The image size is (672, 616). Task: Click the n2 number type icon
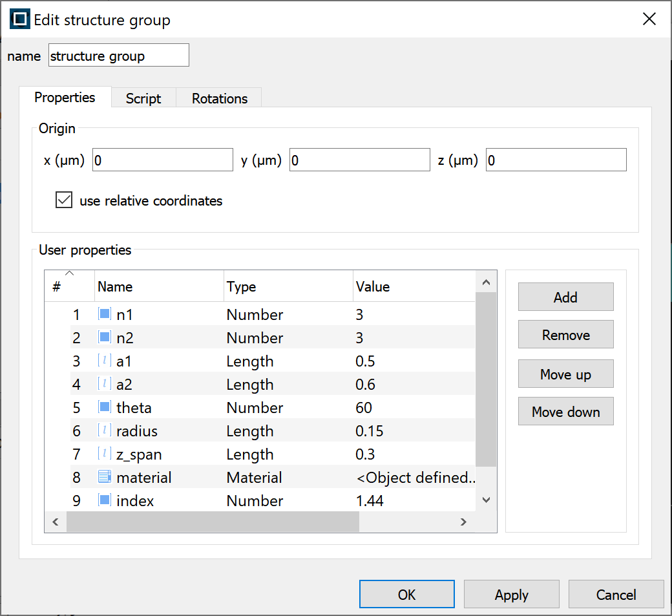click(x=104, y=337)
